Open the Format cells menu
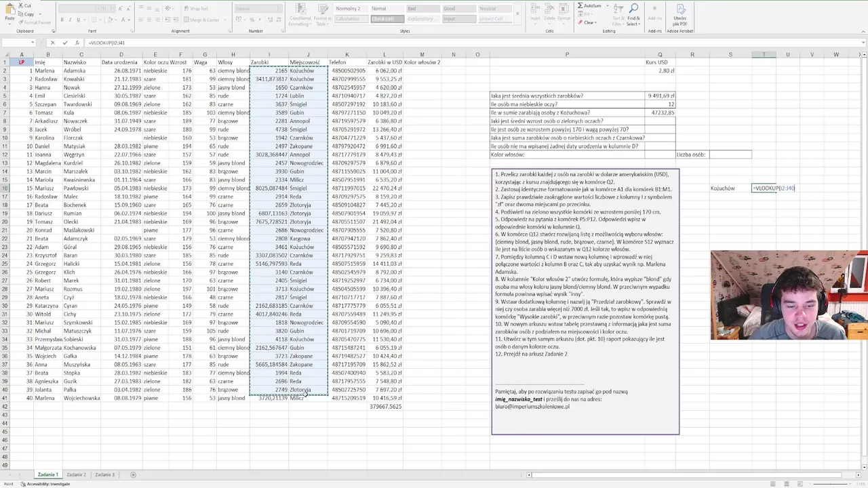The height and width of the screenshot is (488, 868). pos(563,14)
